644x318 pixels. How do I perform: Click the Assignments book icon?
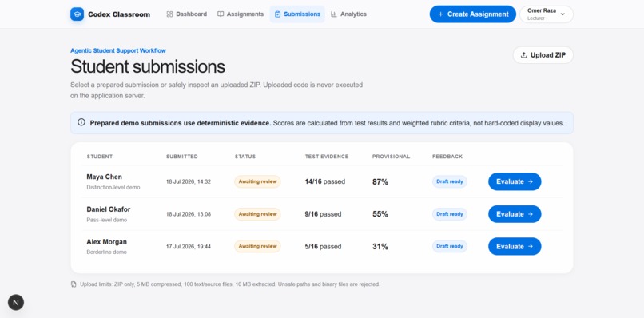coord(221,14)
